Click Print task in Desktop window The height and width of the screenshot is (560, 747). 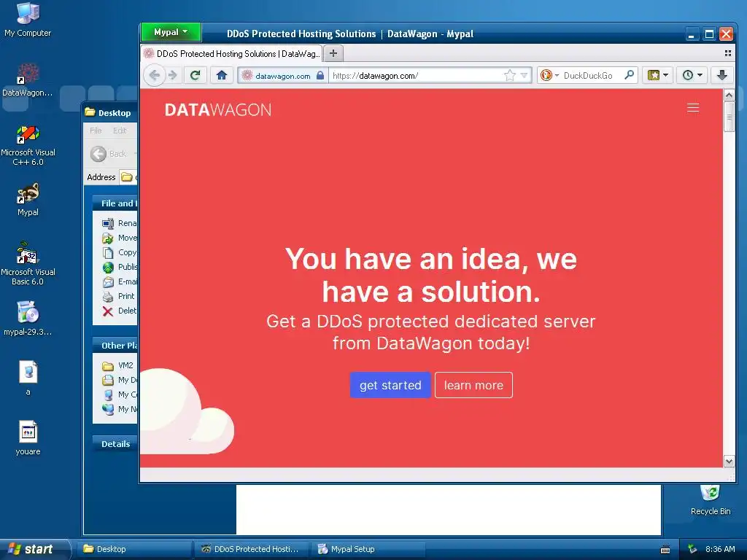coord(119,296)
